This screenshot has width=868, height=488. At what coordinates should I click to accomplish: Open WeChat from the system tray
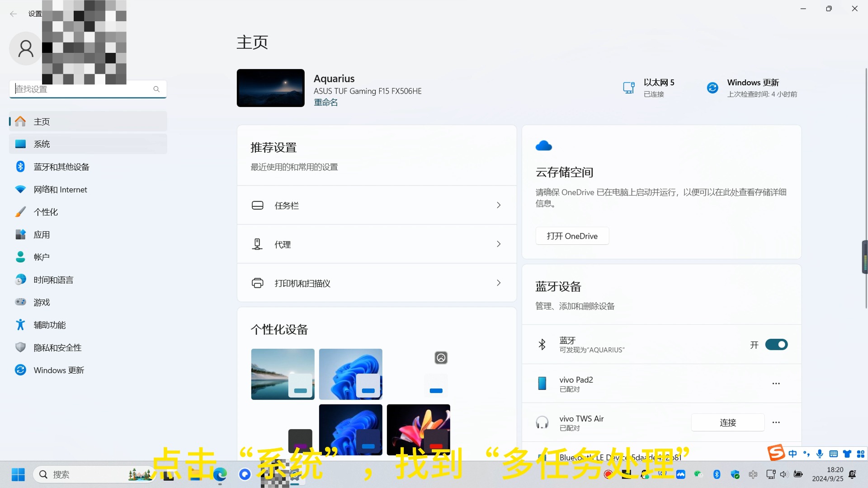698,474
